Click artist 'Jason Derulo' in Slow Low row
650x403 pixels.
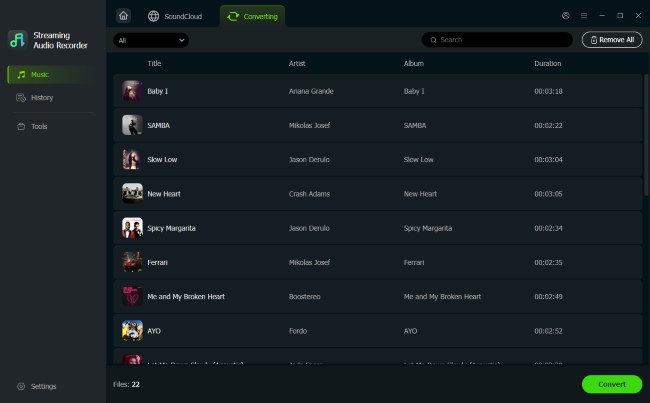309,160
